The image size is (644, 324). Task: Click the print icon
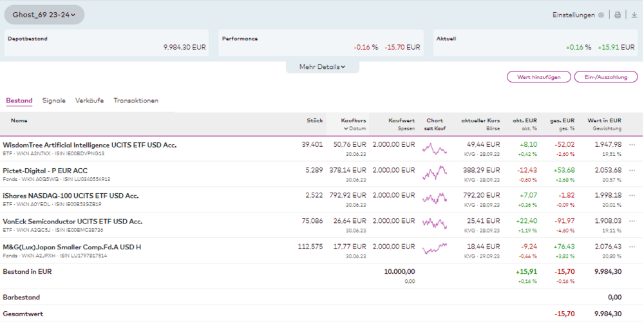pos(618,15)
